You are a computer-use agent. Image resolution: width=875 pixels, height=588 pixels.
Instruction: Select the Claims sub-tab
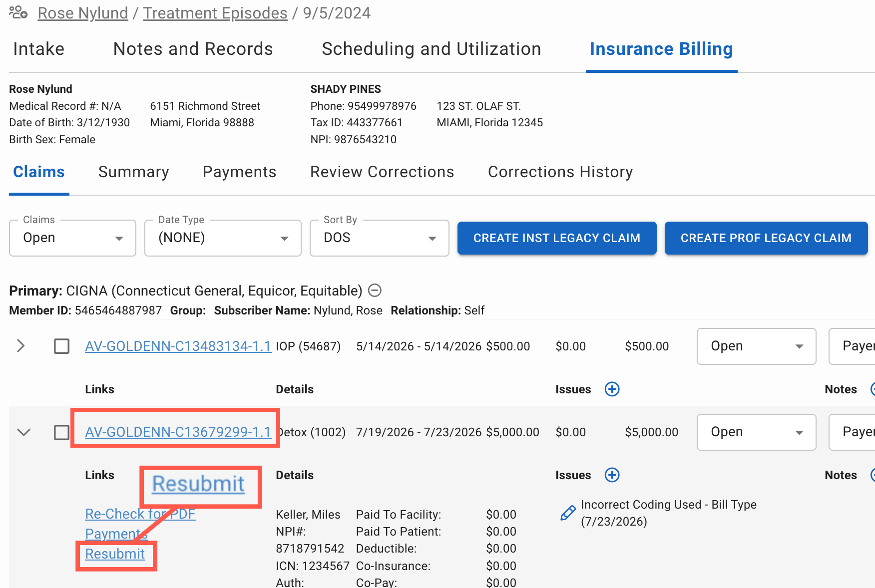coord(39,172)
